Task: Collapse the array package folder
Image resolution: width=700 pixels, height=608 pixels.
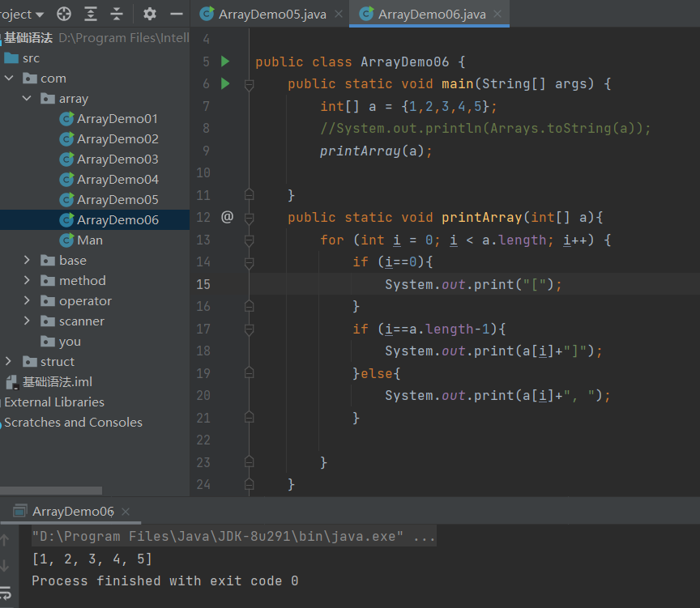Action: pyautogui.click(x=28, y=99)
